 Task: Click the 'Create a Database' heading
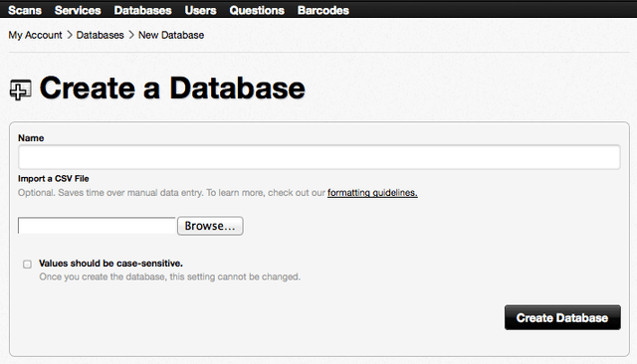[172, 89]
